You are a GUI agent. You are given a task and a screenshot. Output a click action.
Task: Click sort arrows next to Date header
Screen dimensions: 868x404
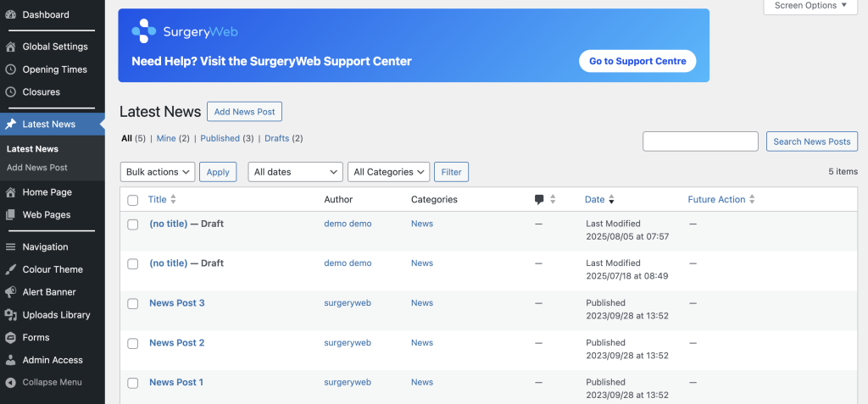click(611, 200)
